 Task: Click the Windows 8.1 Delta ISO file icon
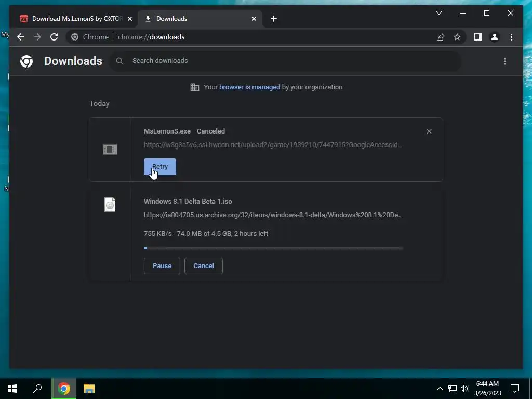click(110, 205)
